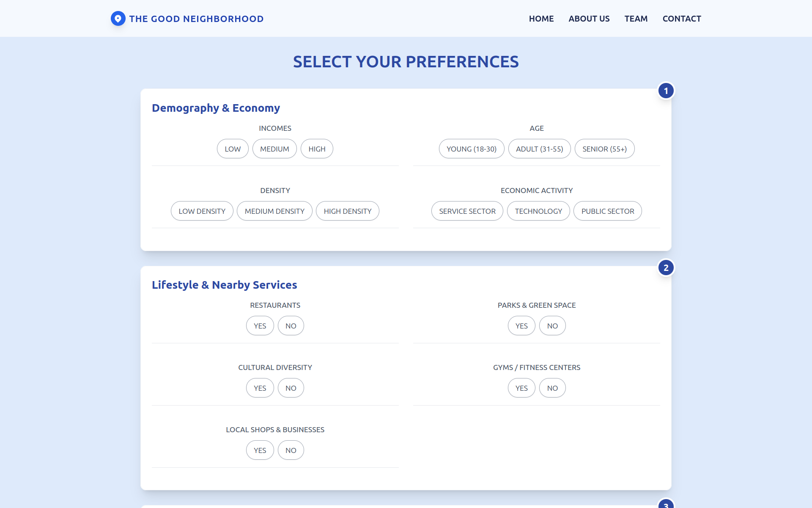
Task: Go to the Team page
Action: pos(636,19)
